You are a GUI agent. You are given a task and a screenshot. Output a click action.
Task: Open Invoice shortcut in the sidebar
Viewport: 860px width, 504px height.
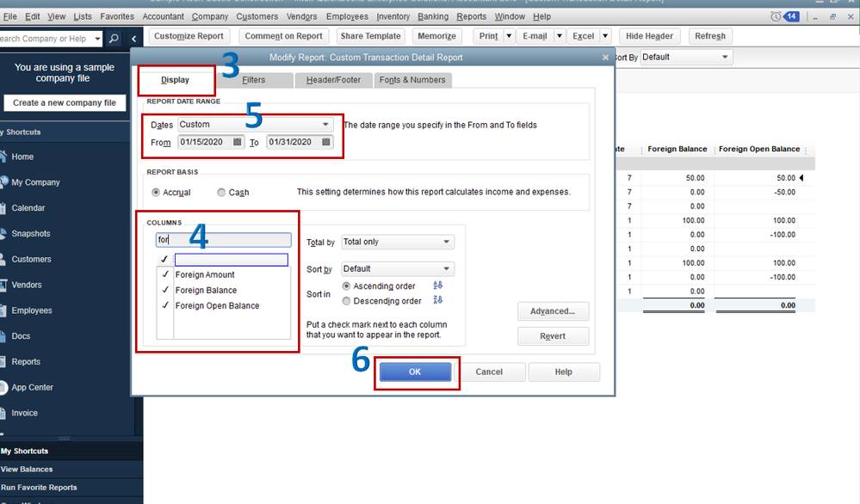[x=25, y=413]
